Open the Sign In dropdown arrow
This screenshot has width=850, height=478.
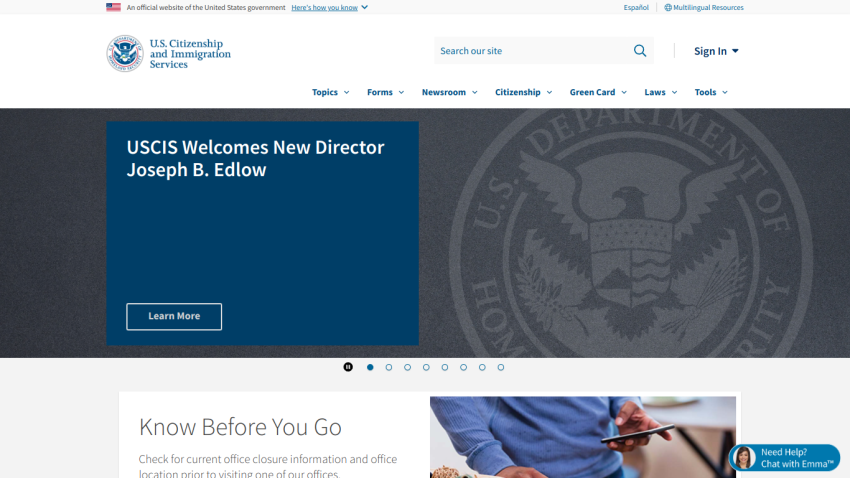(x=735, y=51)
